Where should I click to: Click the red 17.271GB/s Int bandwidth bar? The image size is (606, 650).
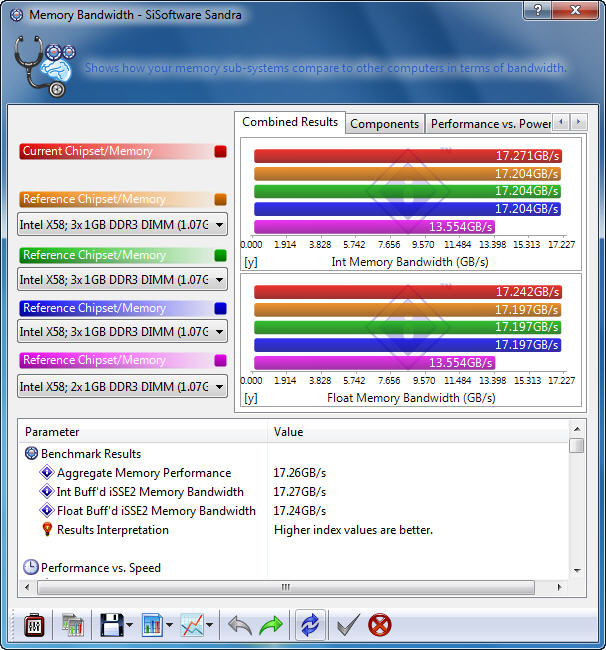point(408,156)
